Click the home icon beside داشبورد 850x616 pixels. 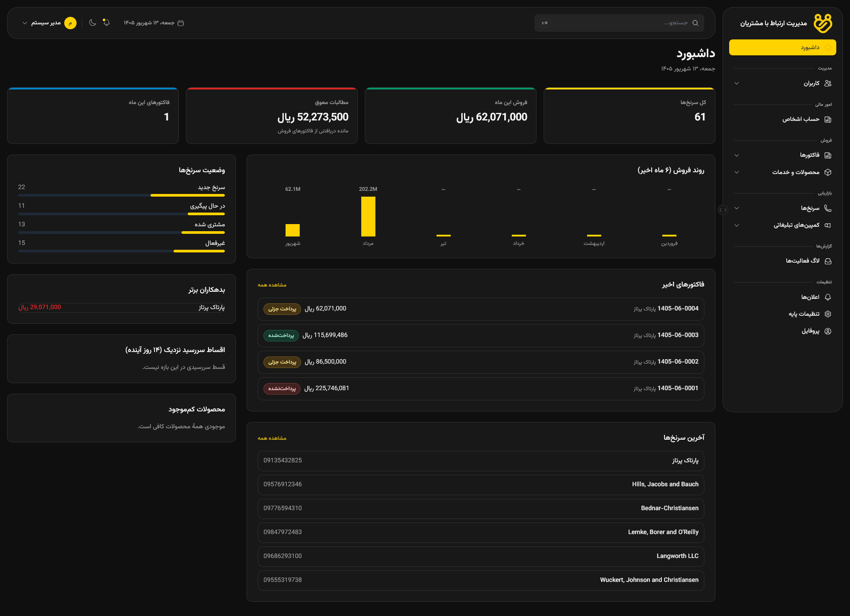coord(828,47)
